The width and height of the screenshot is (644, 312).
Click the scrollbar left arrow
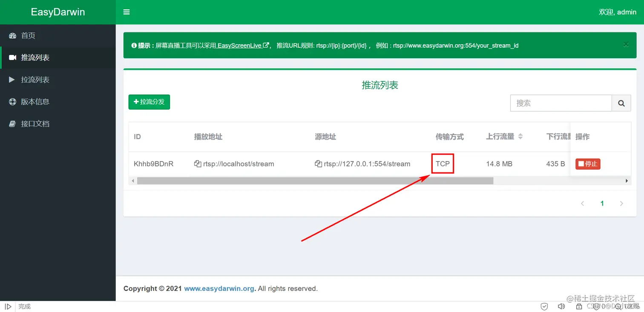(132, 181)
